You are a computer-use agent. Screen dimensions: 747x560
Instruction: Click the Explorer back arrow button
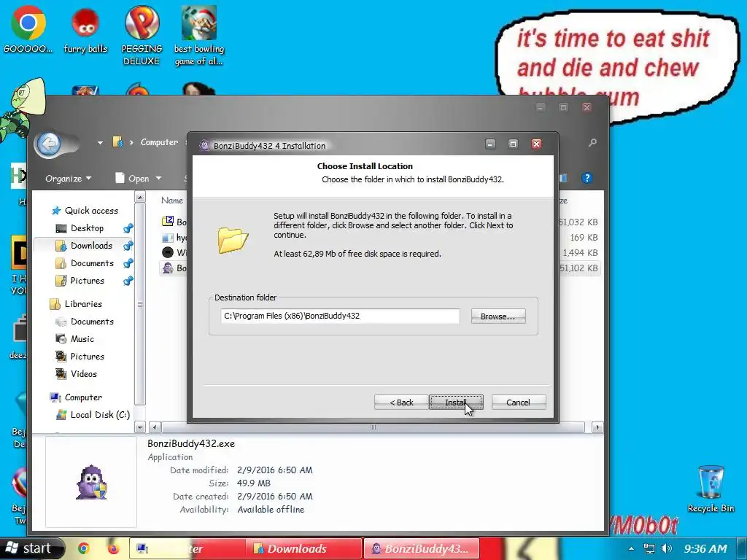click(49, 144)
